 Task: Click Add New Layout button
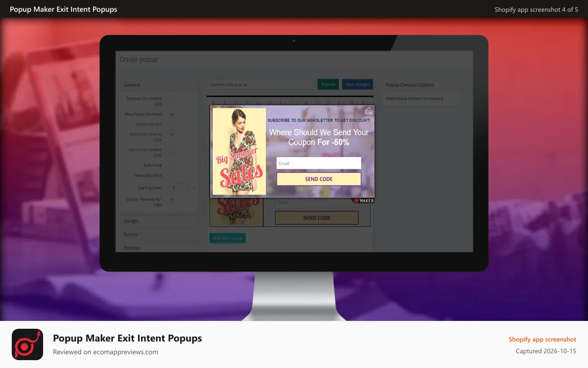[x=227, y=238]
